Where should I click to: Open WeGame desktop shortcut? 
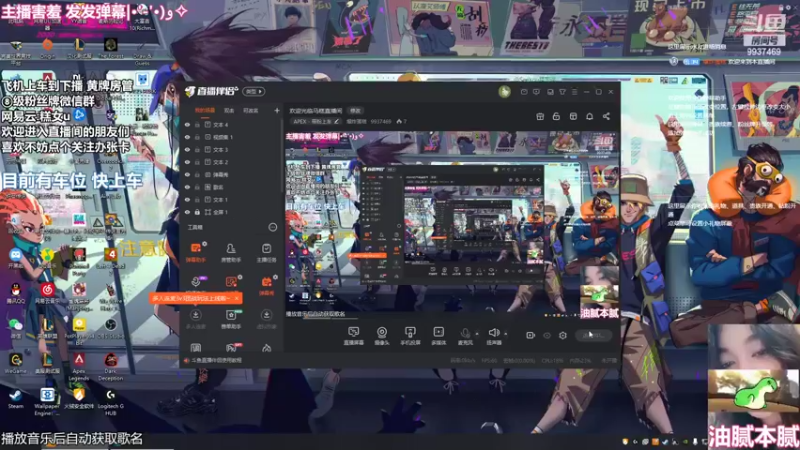click(15, 364)
